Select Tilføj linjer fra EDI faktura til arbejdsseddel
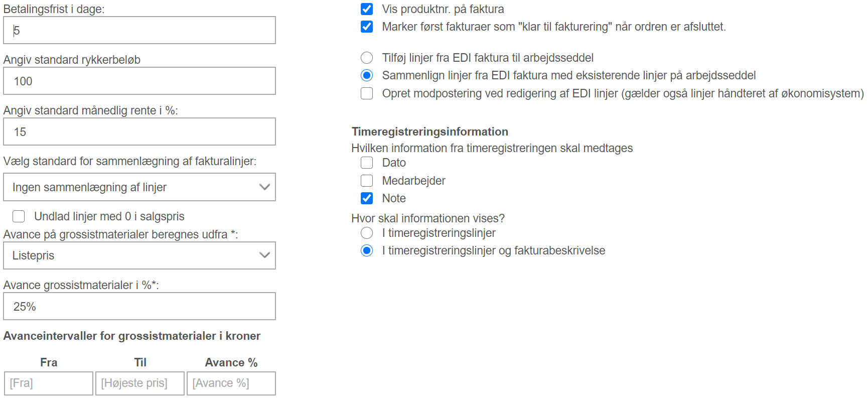 pyautogui.click(x=367, y=58)
